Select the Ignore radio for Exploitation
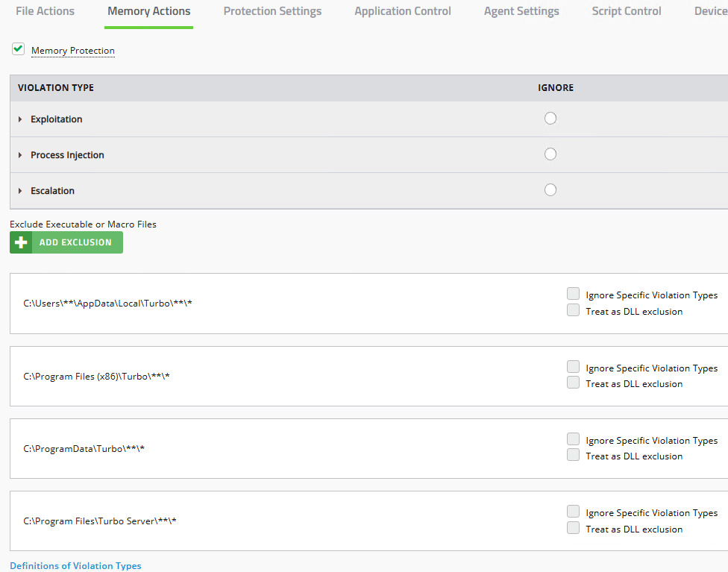This screenshot has width=728, height=572. tap(550, 118)
